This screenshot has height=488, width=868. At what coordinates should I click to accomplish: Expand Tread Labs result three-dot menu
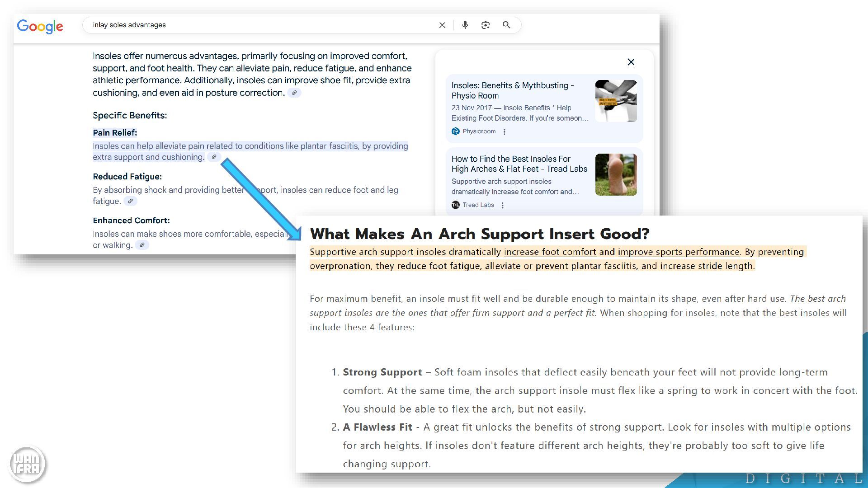(x=503, y=205)
